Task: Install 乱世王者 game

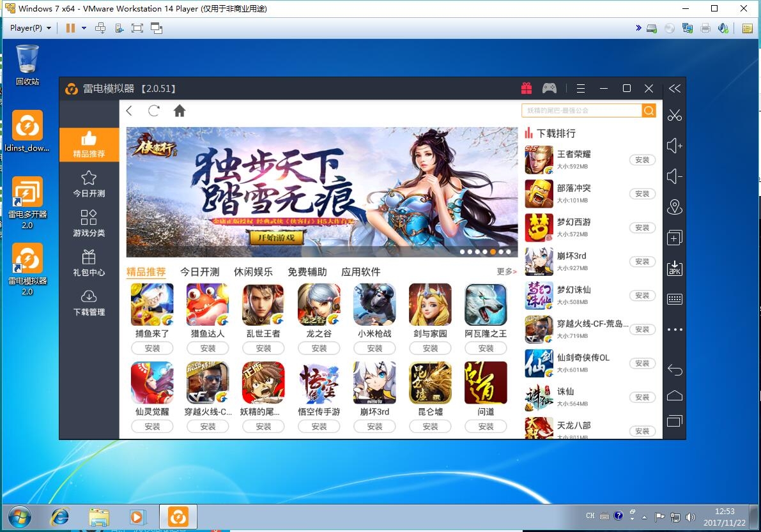Action: pyautogui.click(x=263, y=348)
